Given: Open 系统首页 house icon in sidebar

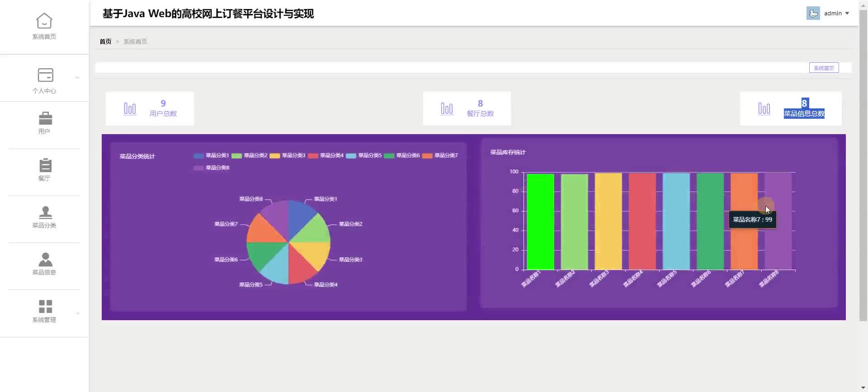Looking at the screenshot, I should click(x=44, y=21).
